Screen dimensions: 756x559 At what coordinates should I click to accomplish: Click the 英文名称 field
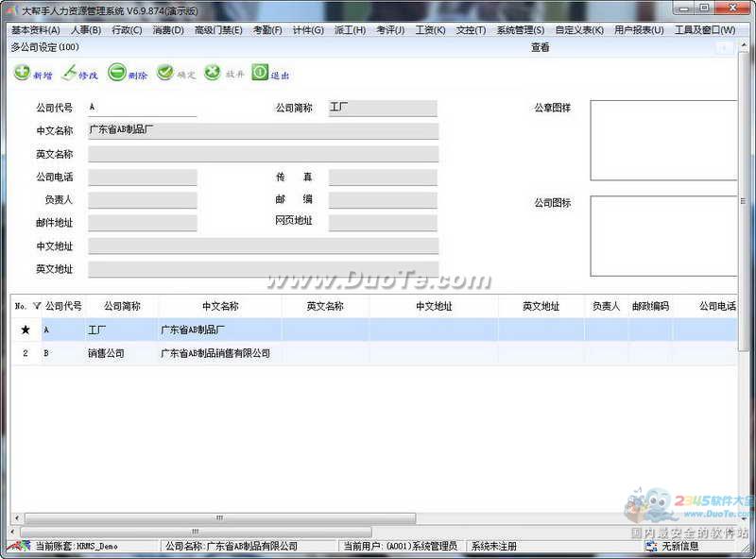click(x=264, y=154)
